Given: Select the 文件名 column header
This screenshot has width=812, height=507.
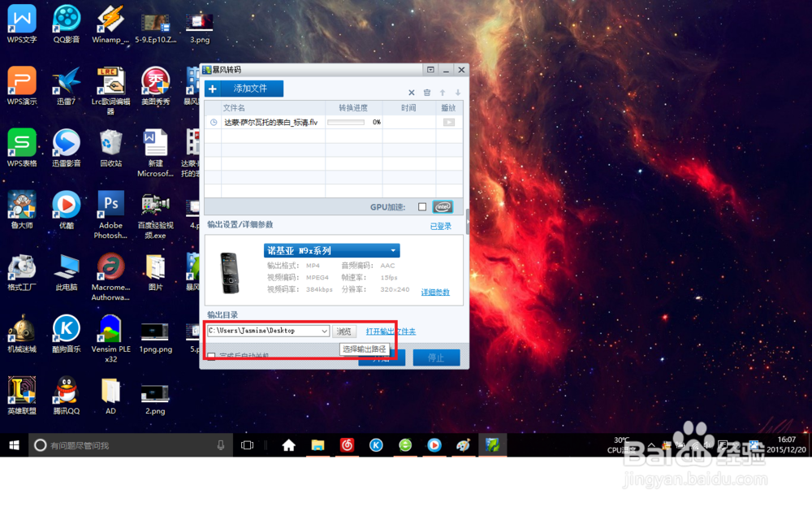Looking at the screenshot, I should pyautogui.click(x=234, y=108).
